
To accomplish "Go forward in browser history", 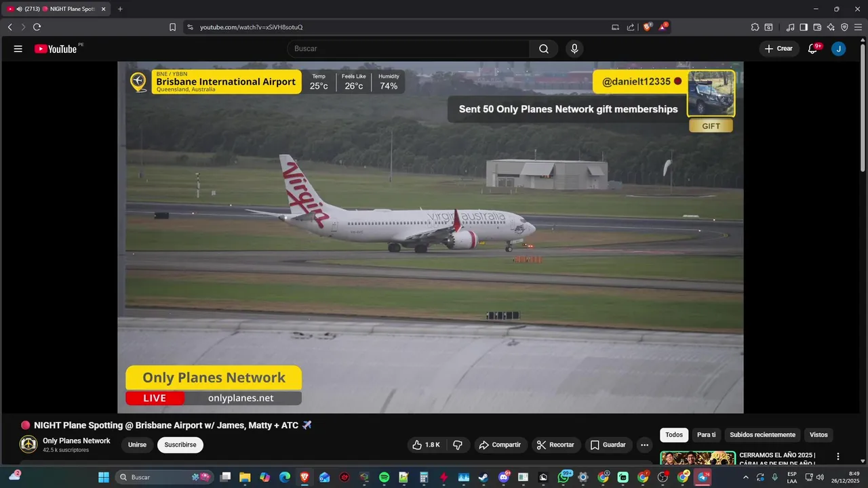I will (x=23, y=27).
